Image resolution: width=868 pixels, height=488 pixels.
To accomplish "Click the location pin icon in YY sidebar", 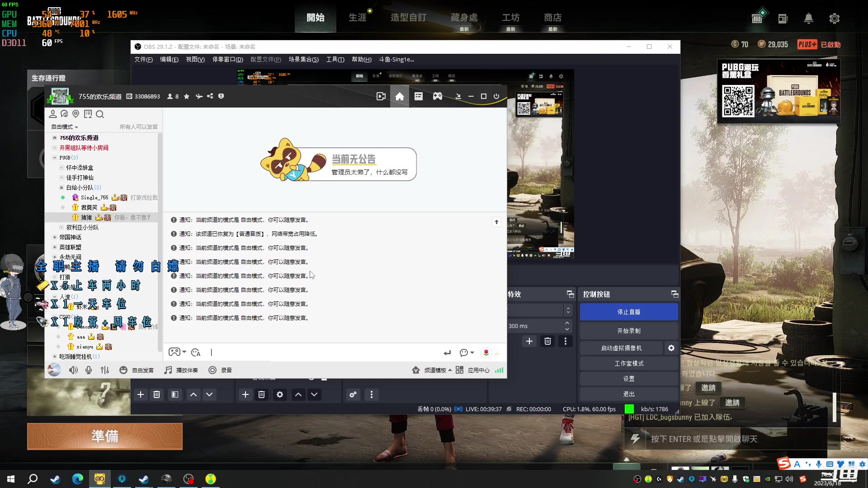I will point(76,114).
